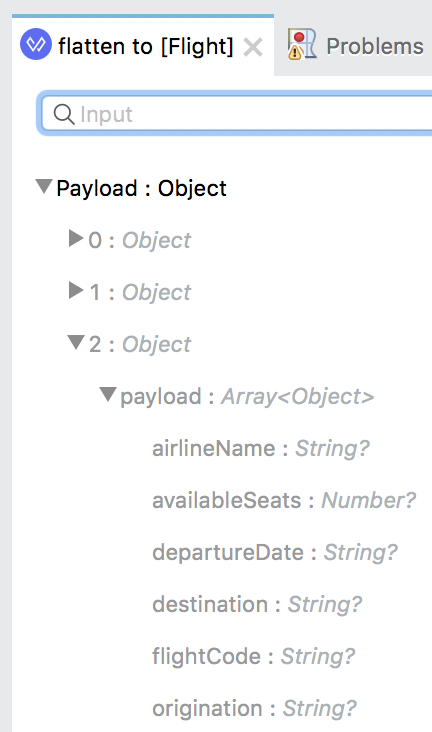Click the Problems view warning icon
This screenshot has width=432, height=732.
coord(302,44)
